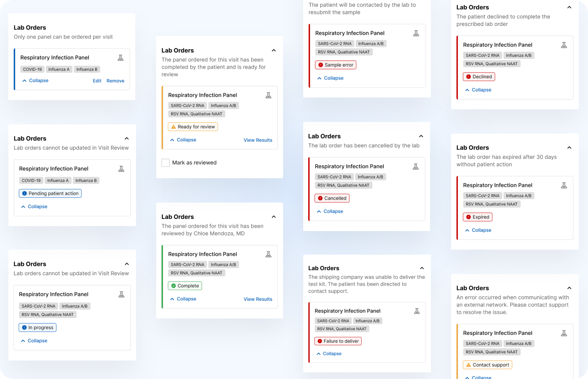This screenshot has height=379, width=588.
Task: Click the COVID-19 tag in the card with Edit and Remove
Action: pyautogui.click(x=33, y=69)
